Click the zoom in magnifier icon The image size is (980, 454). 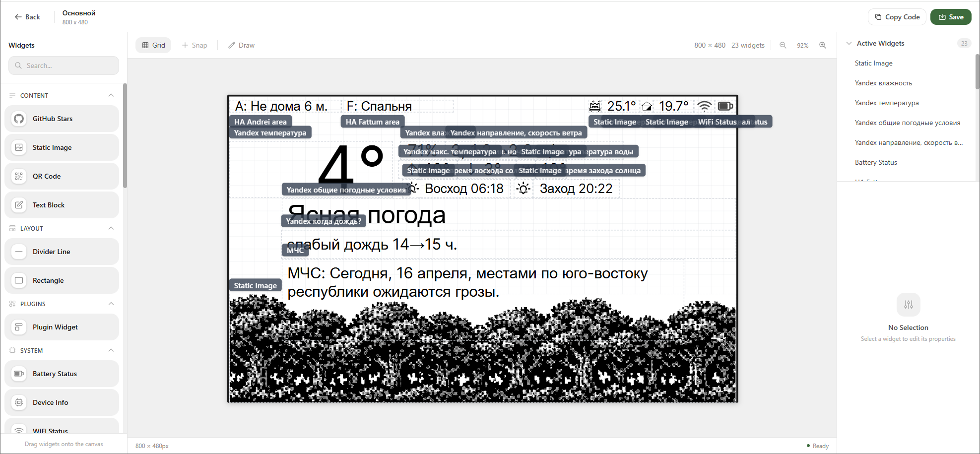tap(822, 45)
